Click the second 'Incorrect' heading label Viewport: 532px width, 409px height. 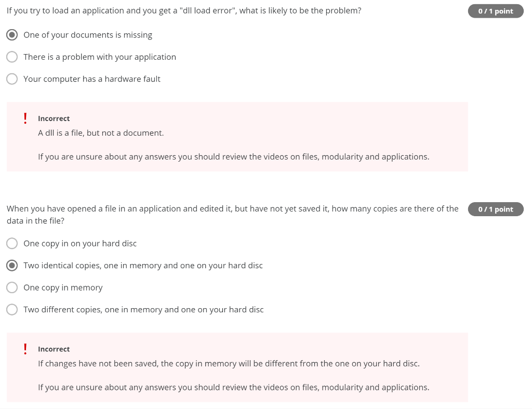[54, 349]
